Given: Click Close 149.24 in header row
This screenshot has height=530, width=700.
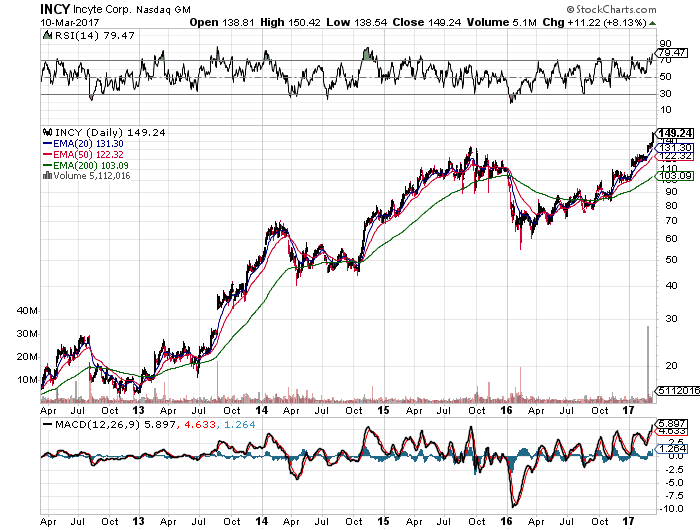Looking at the screenshot, I should [x=426, y=22].
